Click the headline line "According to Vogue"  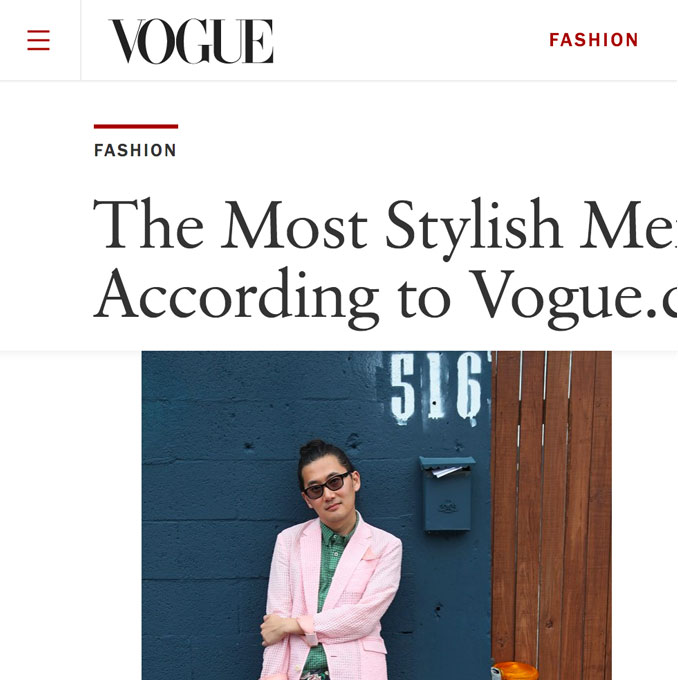point(385,294)
